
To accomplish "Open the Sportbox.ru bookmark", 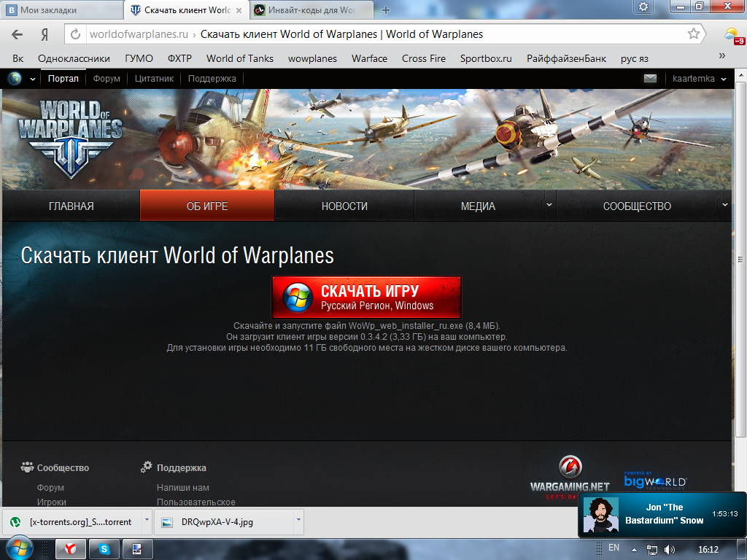I will 486,58.
